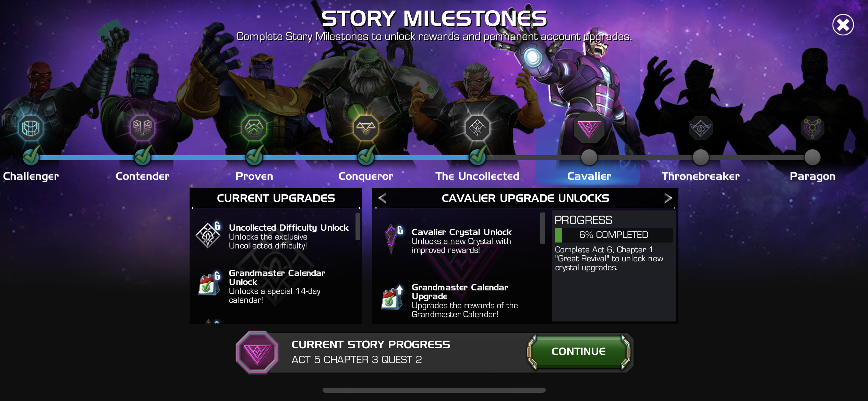The image size is (868, 401).
Task: Show previous upgrade unlocks with left arrow
Action: [x=382, y=198]
